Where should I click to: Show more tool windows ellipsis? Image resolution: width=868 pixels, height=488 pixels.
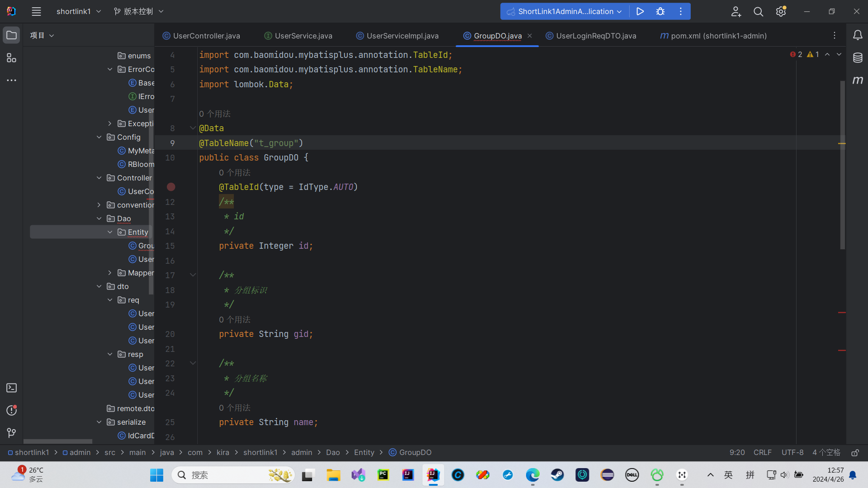pos(11,80)
